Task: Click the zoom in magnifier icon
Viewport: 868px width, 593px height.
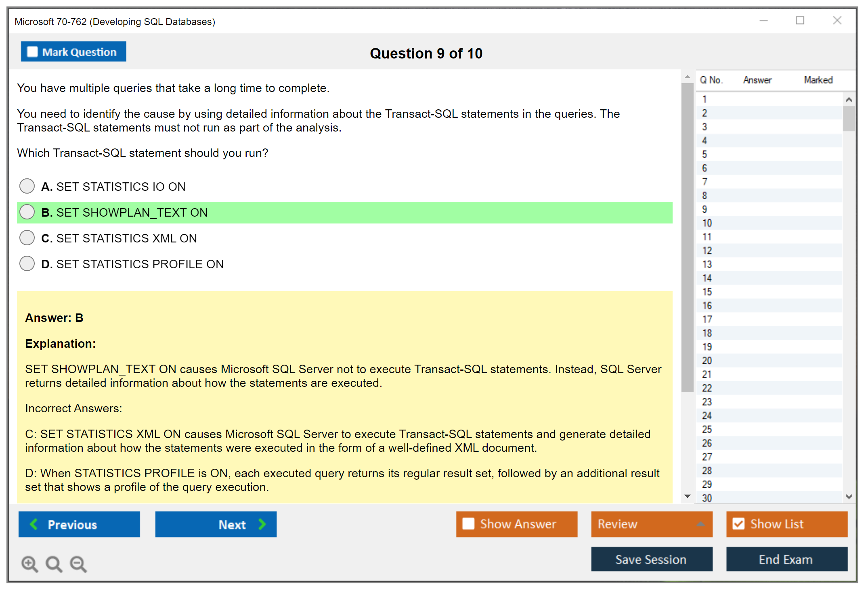Action: 29,564
